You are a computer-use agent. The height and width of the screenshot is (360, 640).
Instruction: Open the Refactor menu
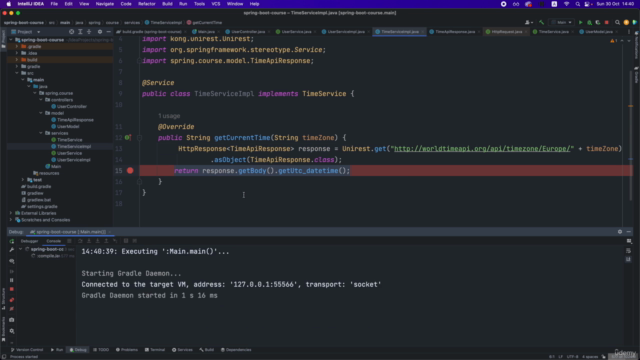pyautogui.click(x=147, y=4)
